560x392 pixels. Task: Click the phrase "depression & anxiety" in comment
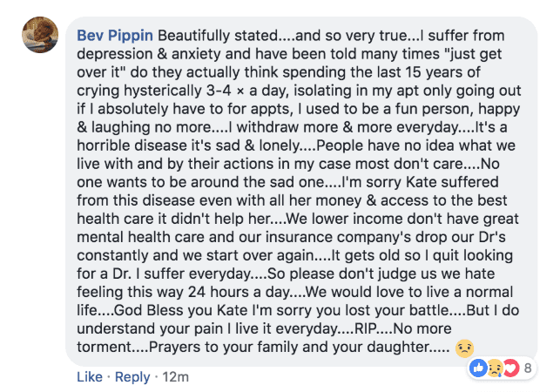149,54
